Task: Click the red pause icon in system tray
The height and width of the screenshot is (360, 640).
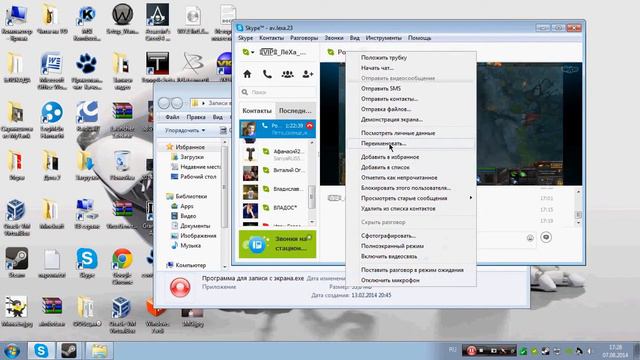Action: (471, 351)
